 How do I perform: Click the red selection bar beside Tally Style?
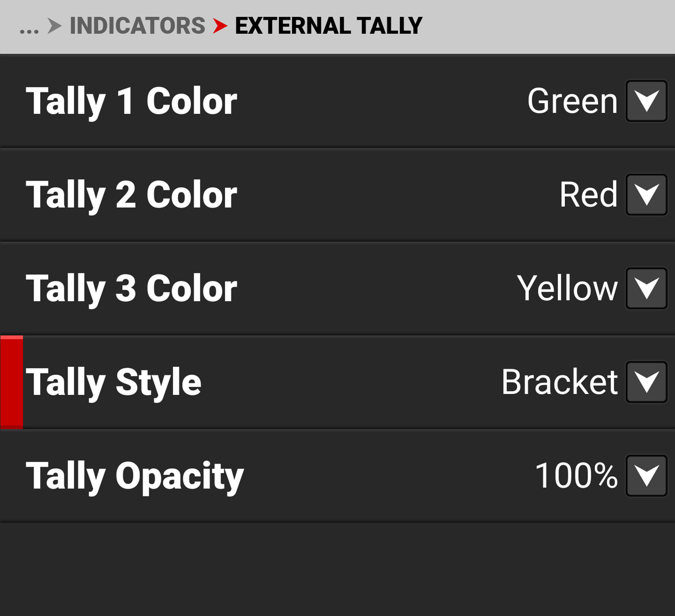pos(12,382)
